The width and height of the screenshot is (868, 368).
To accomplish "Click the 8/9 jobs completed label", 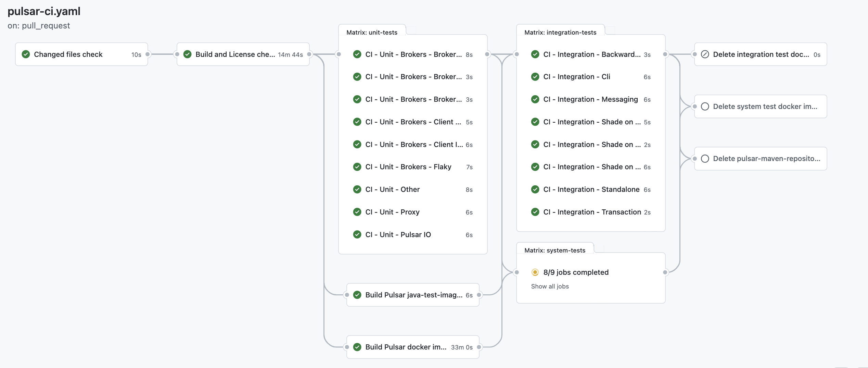I will [x=576, y=272].
